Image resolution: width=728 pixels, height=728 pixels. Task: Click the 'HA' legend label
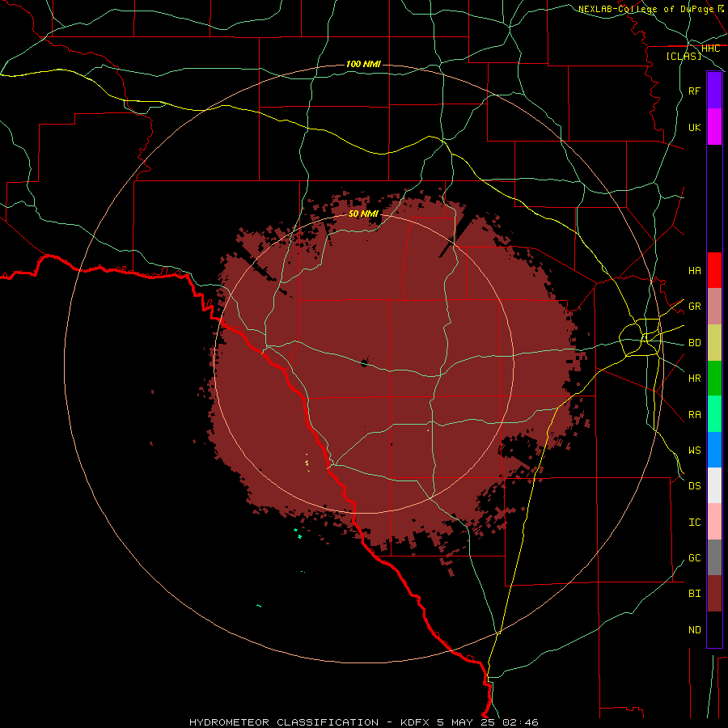click(x=694, y=270)
